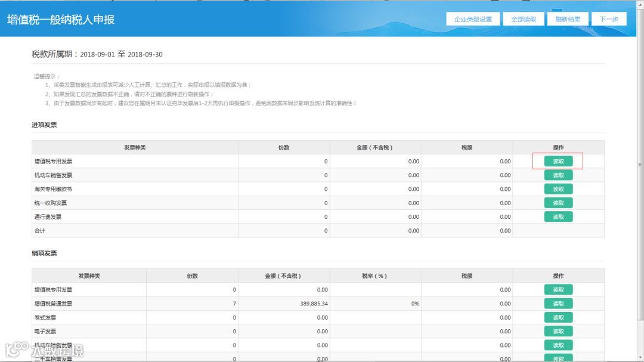Click the 通行费发票 row label
Image resolution: width=644 pixels, height=362 pixels.
click(48, 217)
